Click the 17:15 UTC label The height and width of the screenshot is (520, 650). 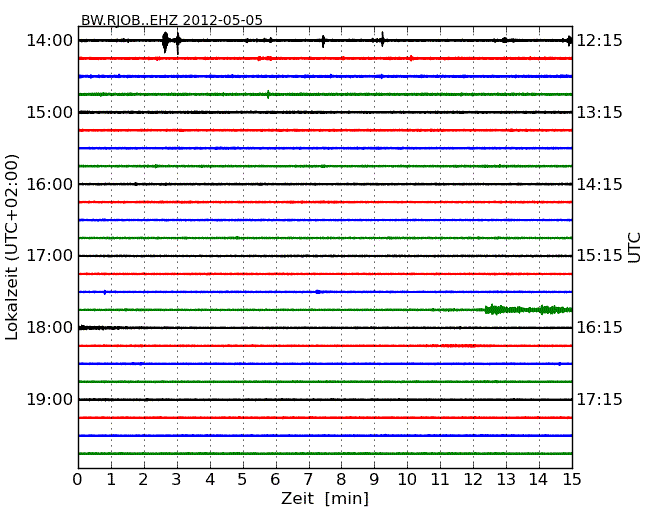click(600, 399)
